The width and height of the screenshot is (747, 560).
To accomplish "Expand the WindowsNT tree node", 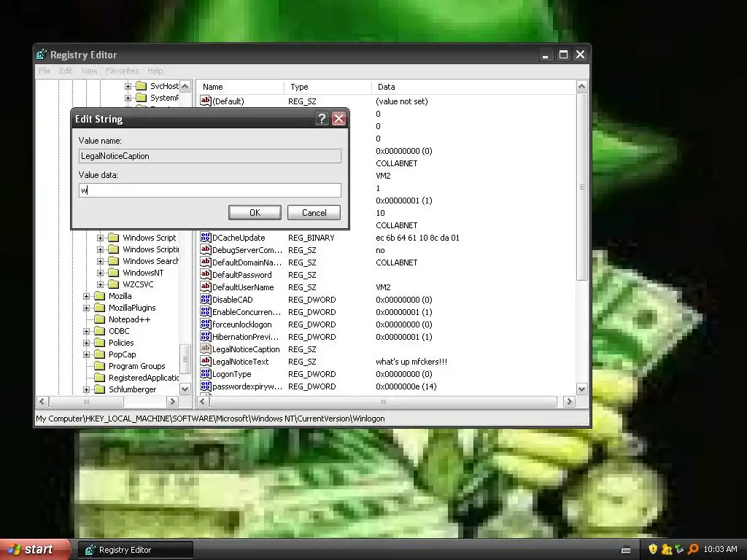I will 100,273.
